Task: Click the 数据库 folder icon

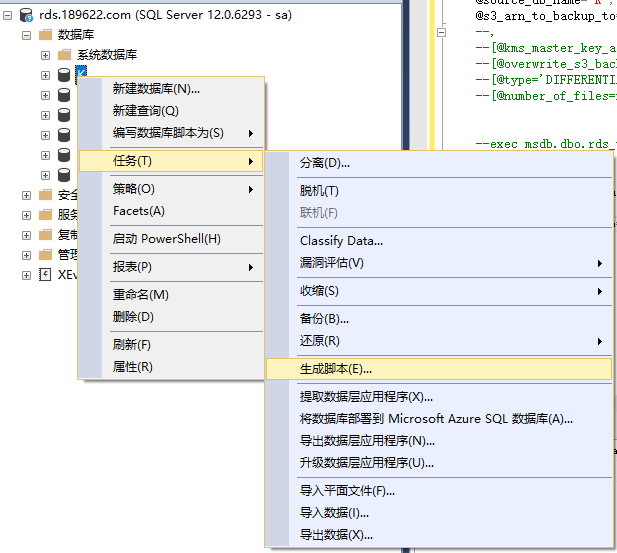Action: [x=46, y=35]
